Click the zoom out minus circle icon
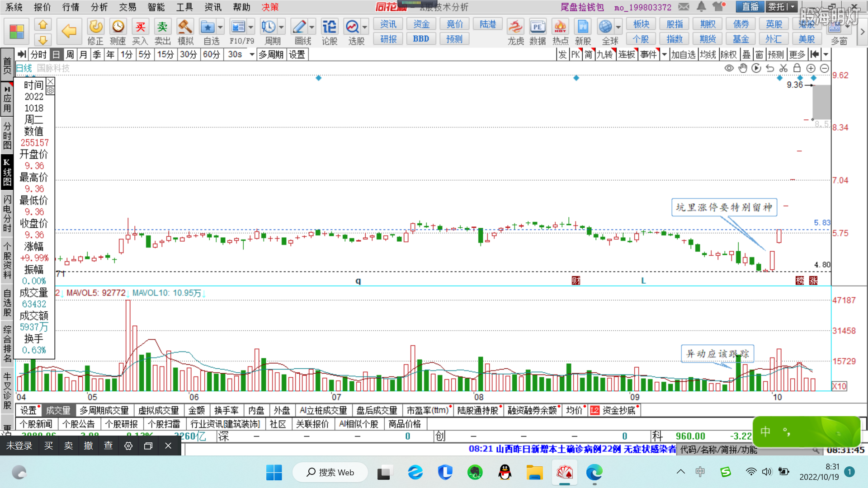 tap(825, 68)
